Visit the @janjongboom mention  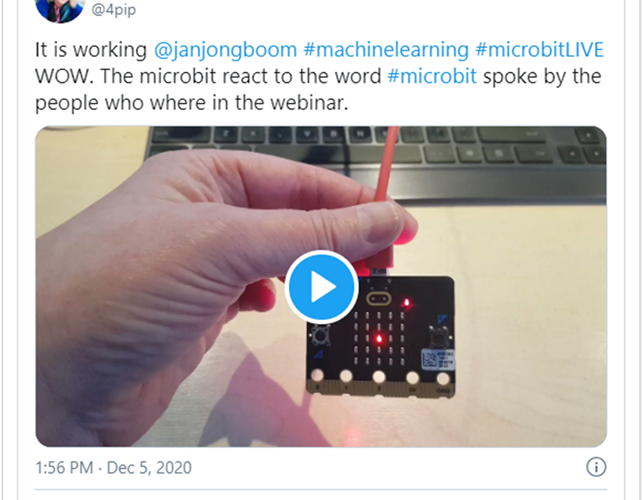pyautogui.click(x=225, y=50)
